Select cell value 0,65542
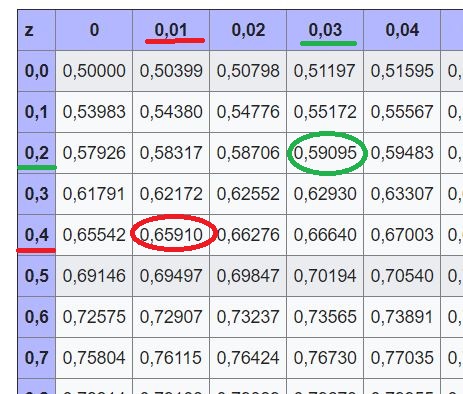The width and height of the screenshot is (463, 394). 94,235
